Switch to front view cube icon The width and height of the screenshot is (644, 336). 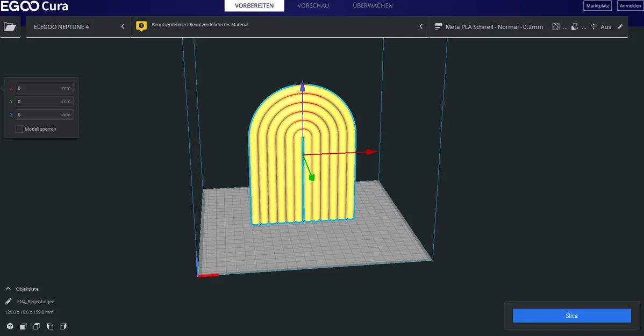24,326
